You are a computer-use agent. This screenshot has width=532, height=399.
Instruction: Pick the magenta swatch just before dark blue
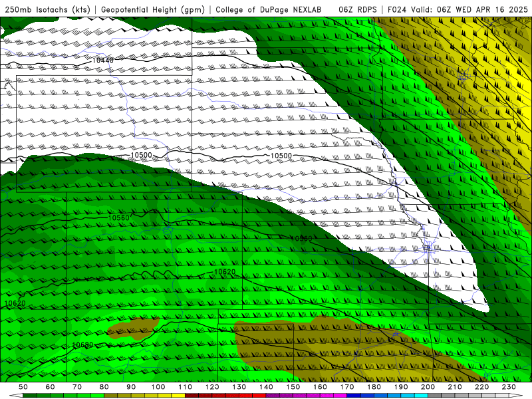pos(340,396)
